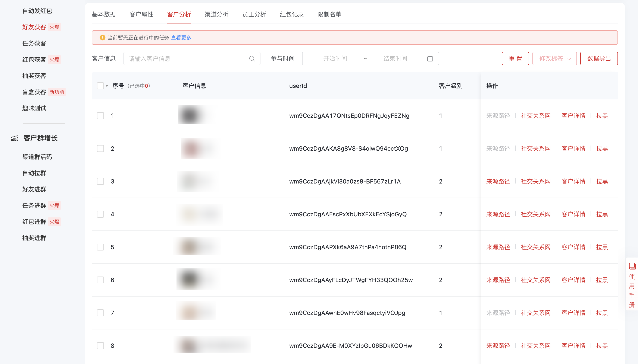The image size is (638, 364).
Task: Check the select-all checkbox in the table header
Action: (100, 86)
